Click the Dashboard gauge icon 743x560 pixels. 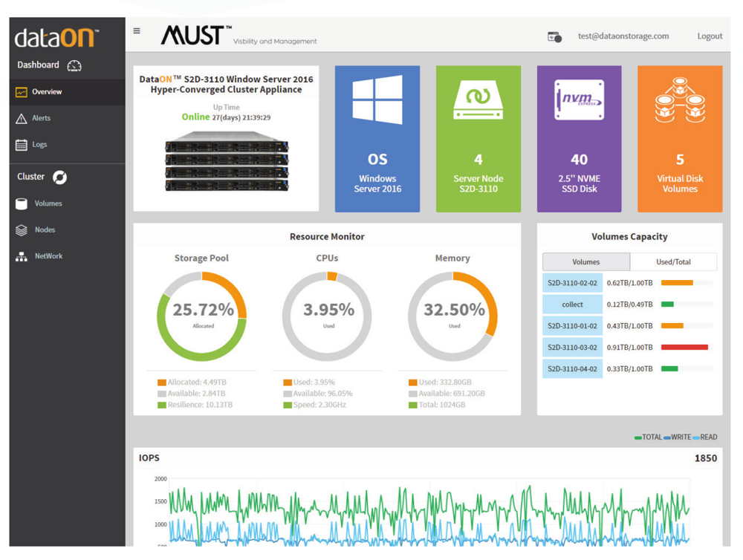click(x=74, y=65)
